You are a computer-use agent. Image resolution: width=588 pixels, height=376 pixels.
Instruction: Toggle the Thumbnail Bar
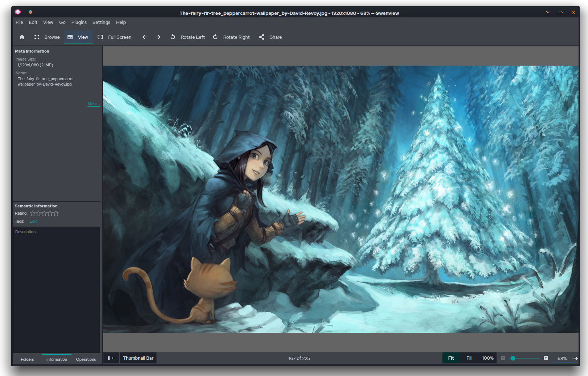coord(138,358)
